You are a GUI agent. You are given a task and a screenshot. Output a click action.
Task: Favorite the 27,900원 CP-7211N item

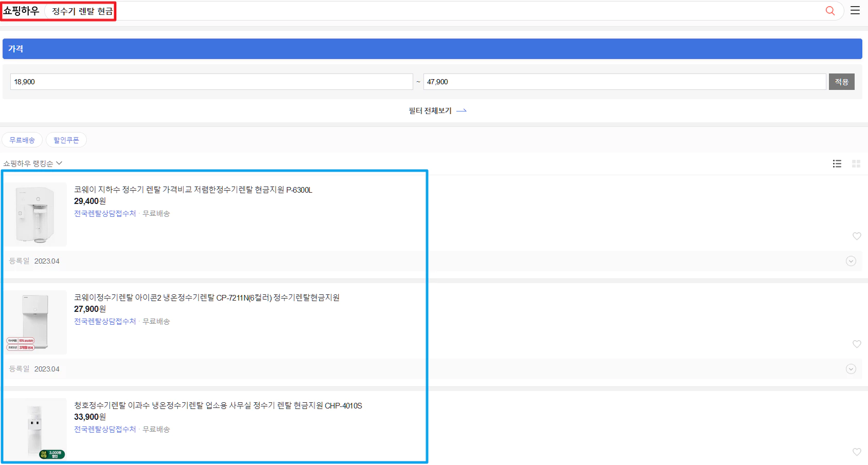(x=857, y=344)
